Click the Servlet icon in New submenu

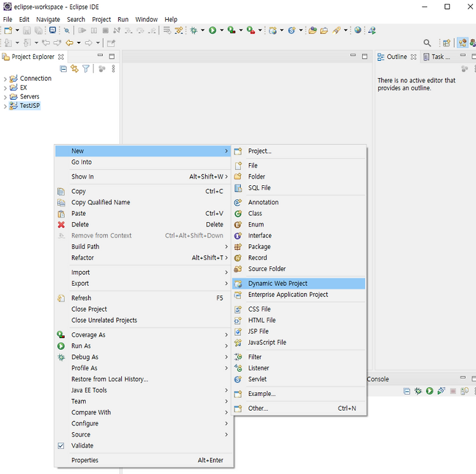[238, 379]
